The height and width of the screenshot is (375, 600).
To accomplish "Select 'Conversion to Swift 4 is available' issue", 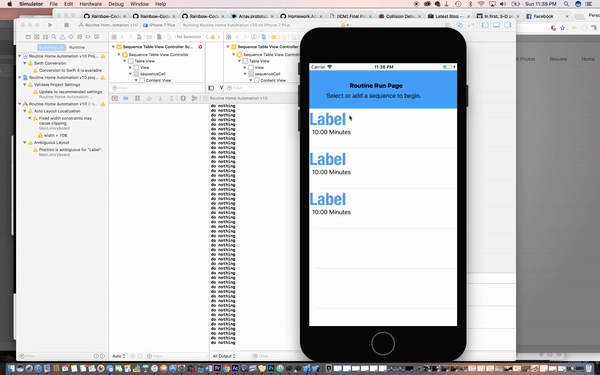I will pos(67,70).
